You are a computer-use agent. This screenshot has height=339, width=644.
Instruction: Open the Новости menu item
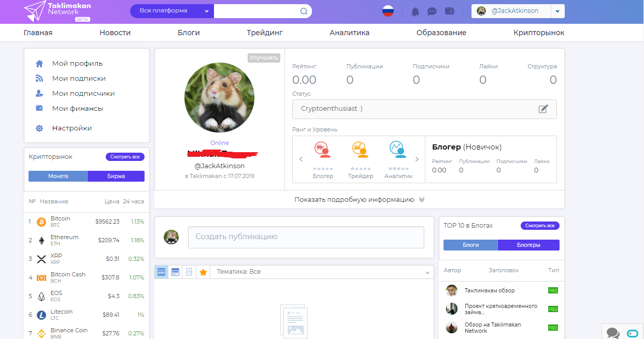[115, 33]
